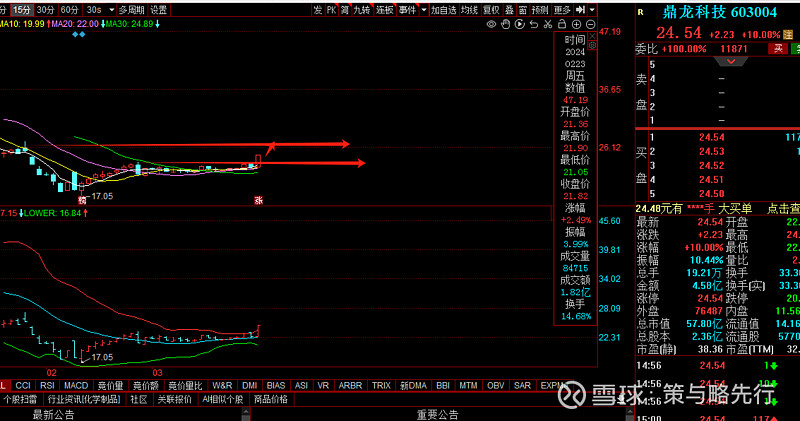Select the ASI indicator tab
The width and height of the screenshot is (800, 421).
coord(302,386)
